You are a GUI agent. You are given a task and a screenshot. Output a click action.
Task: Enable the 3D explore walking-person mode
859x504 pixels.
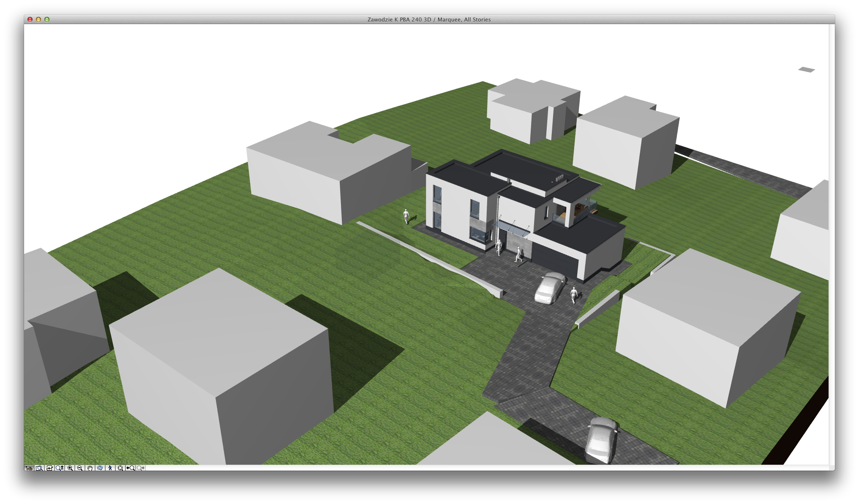coord(110,468)
